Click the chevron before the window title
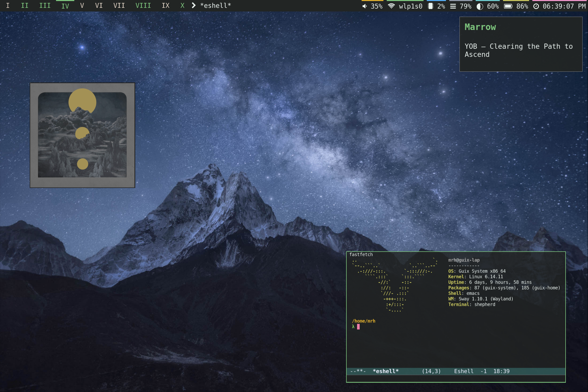 [x=194, y=5]
